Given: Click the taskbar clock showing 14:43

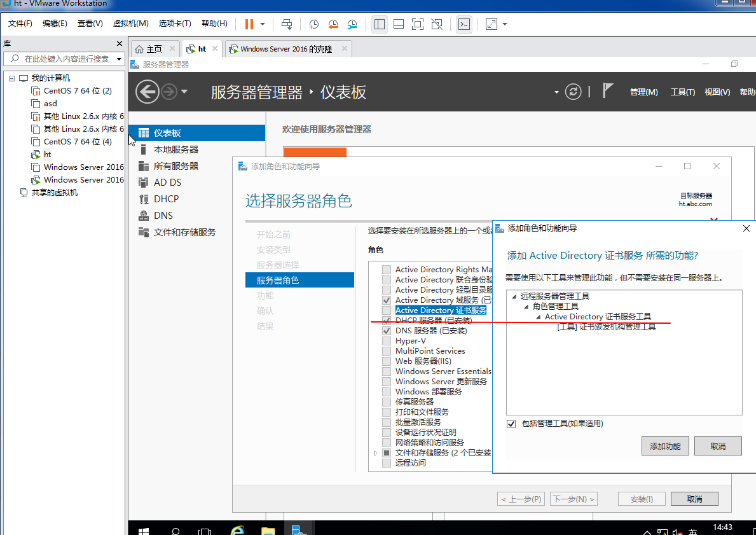Looking at the screenshot, I should click(722, 527).
